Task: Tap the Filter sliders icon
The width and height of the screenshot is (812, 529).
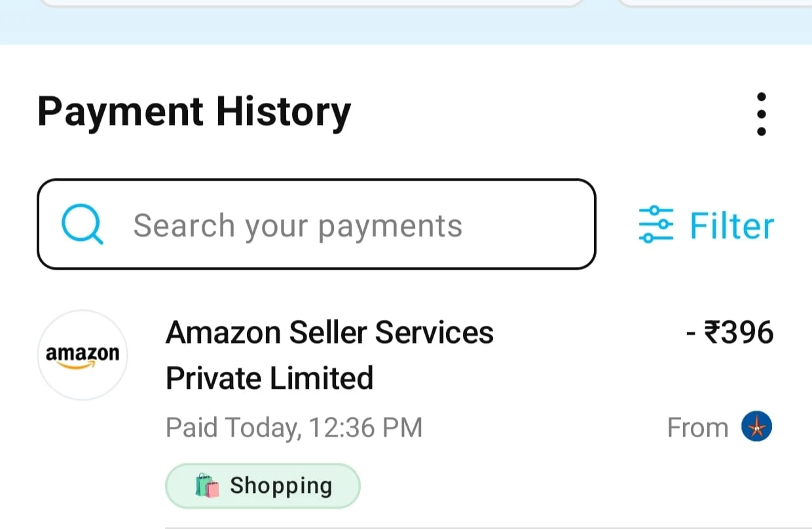Action: pyautogui.click(x=655, y=225)
